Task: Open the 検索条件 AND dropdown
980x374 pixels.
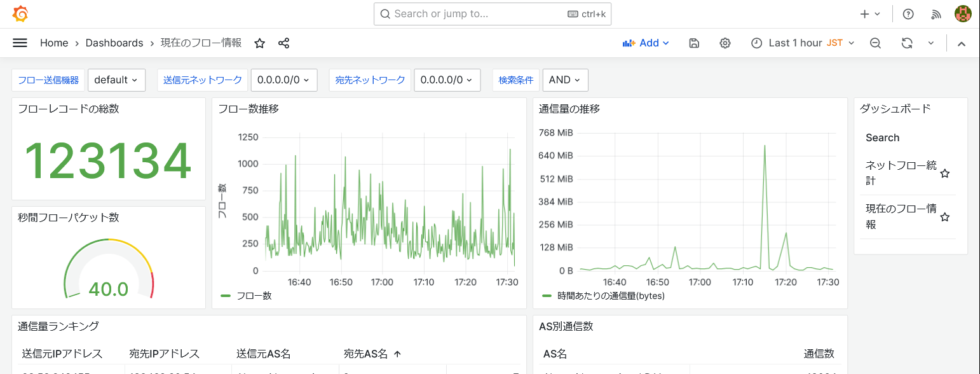Action: [x=564, y=80]
